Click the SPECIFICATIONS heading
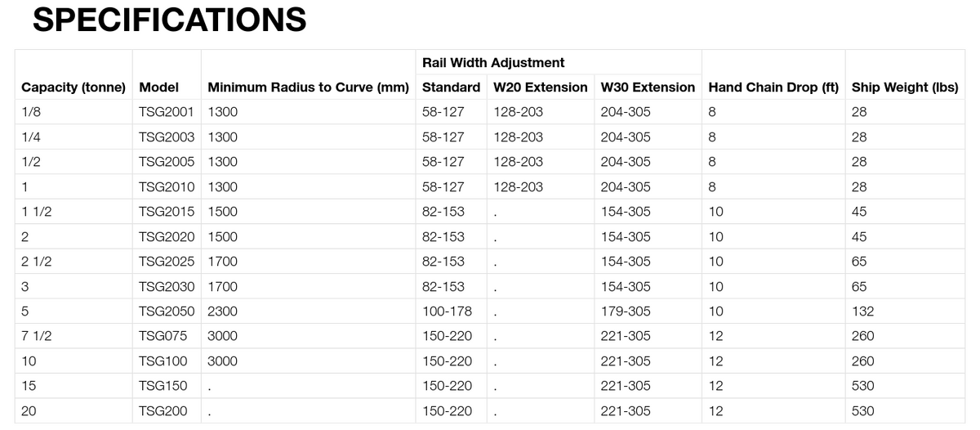 (169, 20)
